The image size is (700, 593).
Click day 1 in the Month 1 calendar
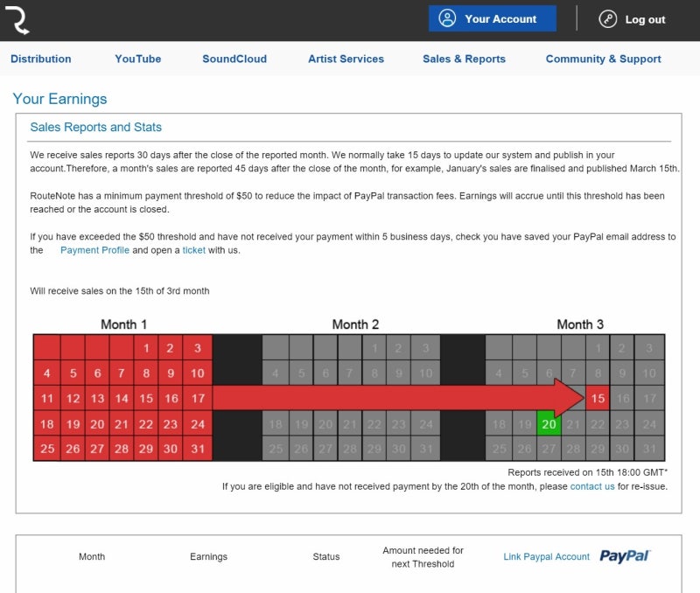(x=146, y=347)
